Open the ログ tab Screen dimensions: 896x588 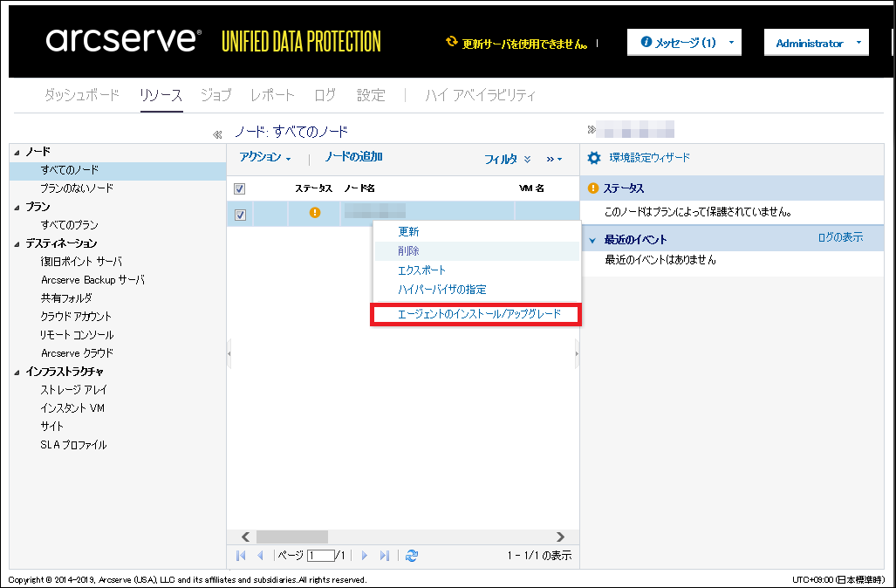tap(325, 95)
